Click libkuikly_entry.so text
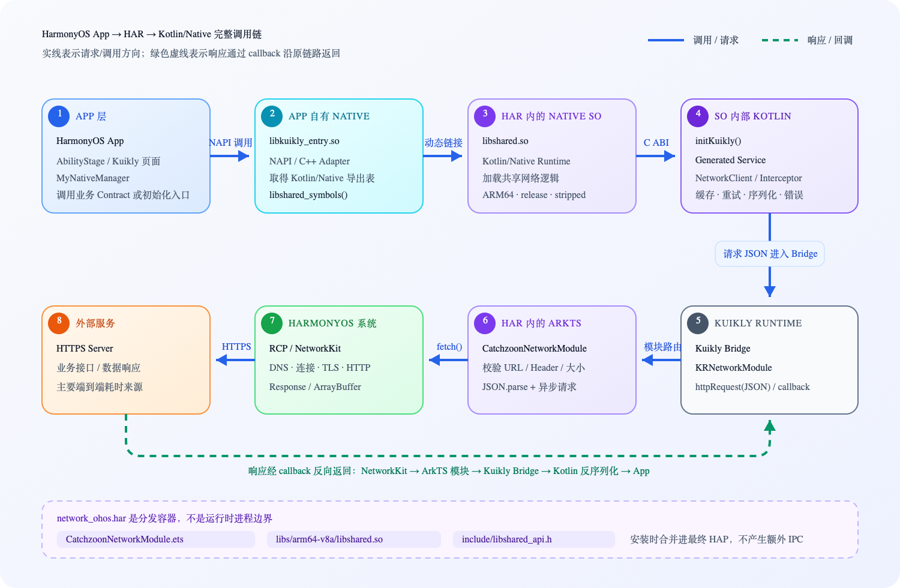 pos(304,141)
